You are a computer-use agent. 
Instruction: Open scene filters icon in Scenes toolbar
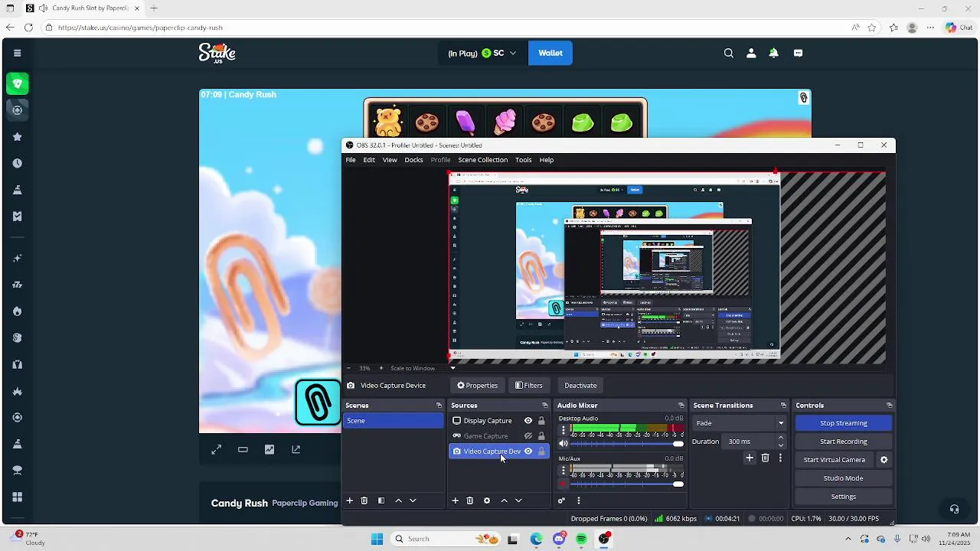(381, 500)
